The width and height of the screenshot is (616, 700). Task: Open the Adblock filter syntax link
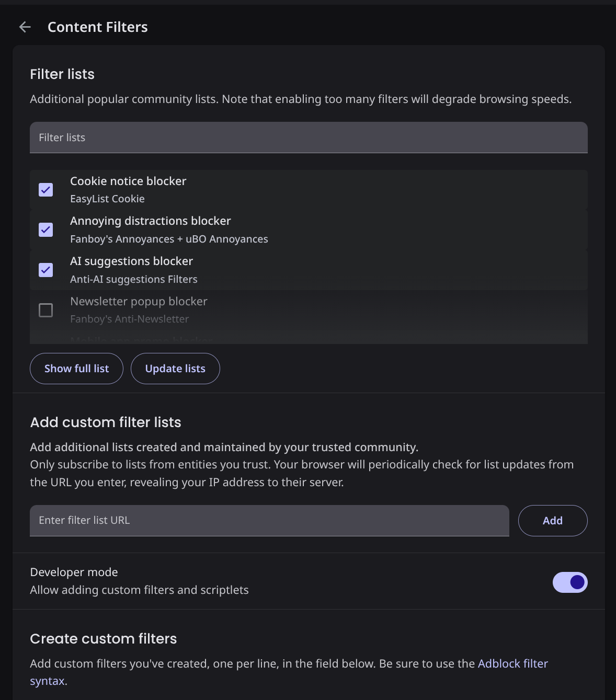tap(512, 663)
